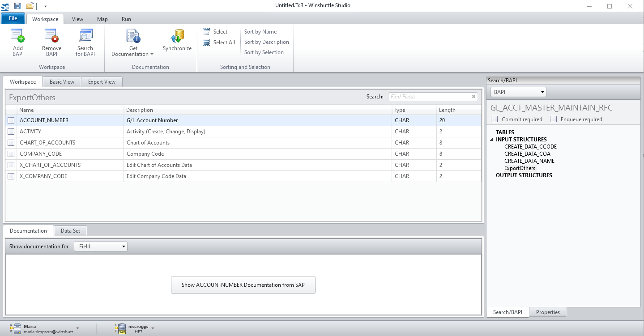Viewport: 644px width, 336px height.
Task: Click Sort by Name
Action: 260,32
